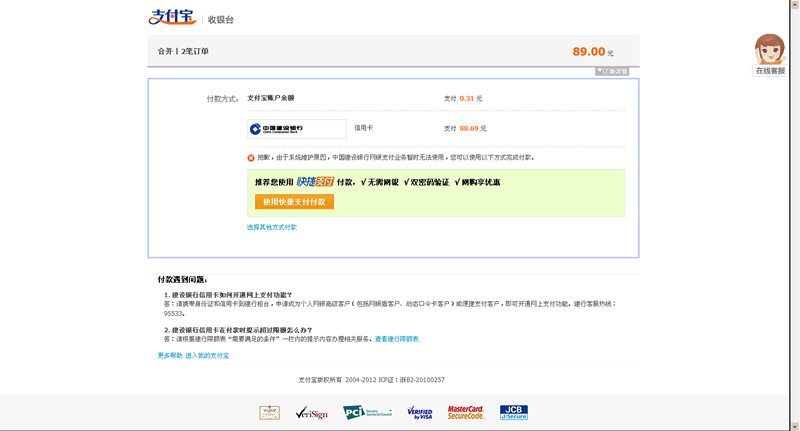The width and height of the screenshot is (800, 431).
Task: Click the Verified by VISA badge
Action: (419, 412)
